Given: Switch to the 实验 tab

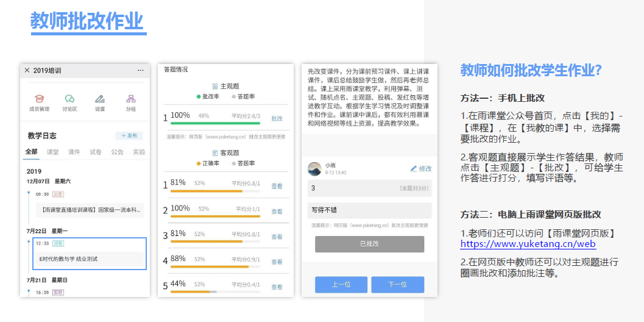Looking at the screenshot, I should pos(139,152).
